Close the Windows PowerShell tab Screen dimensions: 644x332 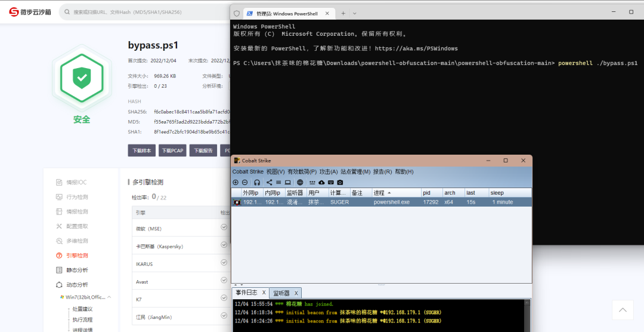[327, 13]
